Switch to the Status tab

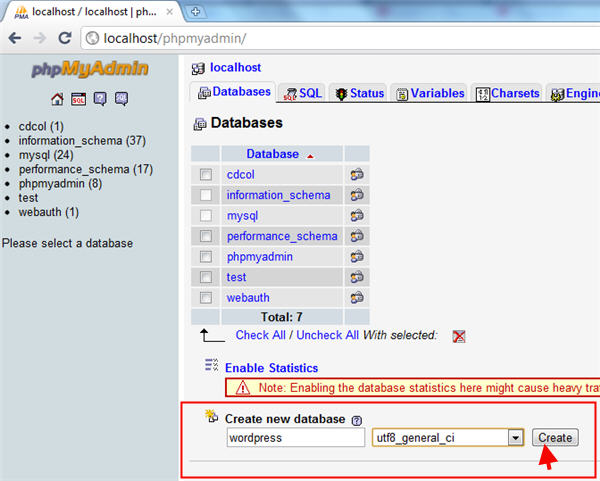pyautogui.click(x=359, y=93)
